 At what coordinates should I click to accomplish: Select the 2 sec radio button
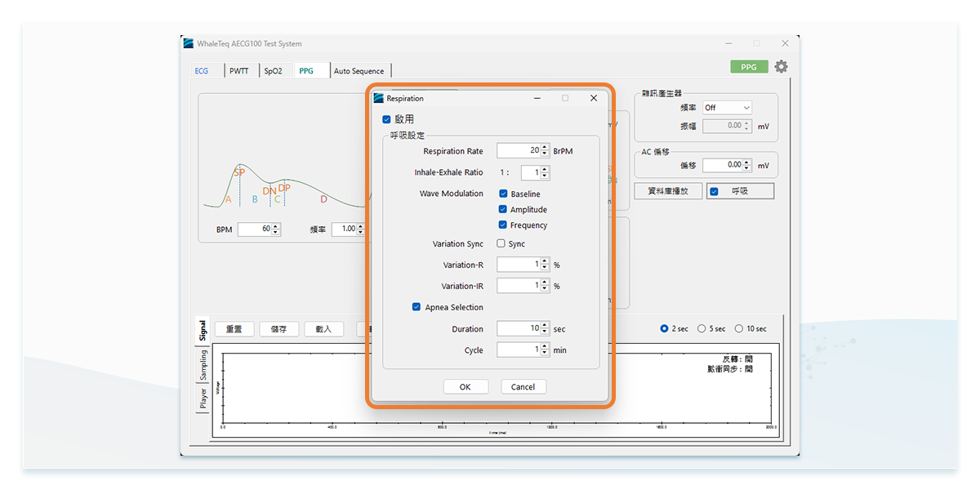[x=664, y=328]
